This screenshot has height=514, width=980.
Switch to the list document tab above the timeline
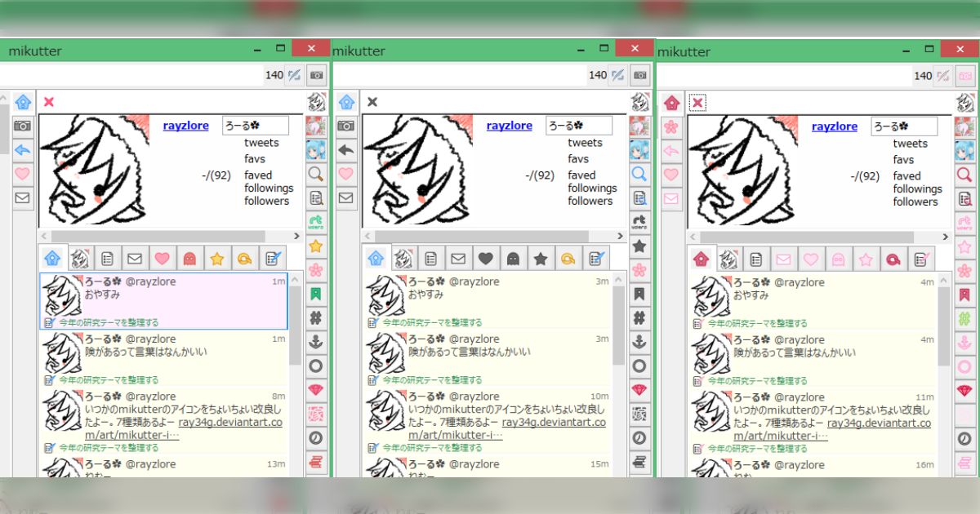(105, 258)
